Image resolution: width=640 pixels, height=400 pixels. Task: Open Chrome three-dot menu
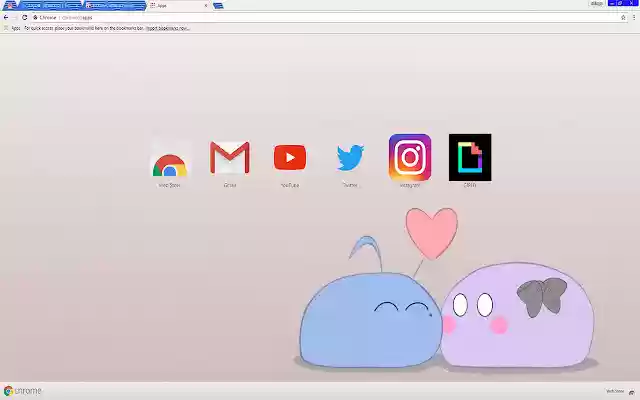coord(634,18)
